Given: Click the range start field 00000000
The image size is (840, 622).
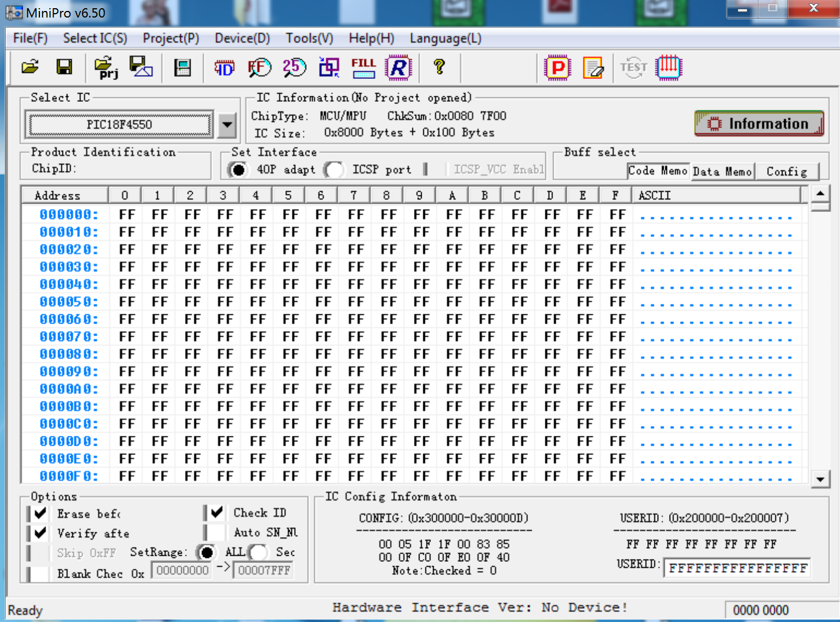Looking at the screenshot, I should tap(182, 571).
